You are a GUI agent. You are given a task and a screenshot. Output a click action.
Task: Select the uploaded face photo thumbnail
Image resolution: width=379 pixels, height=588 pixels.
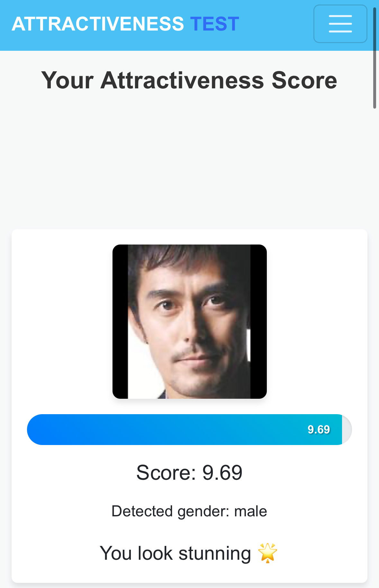pos(189,321)
